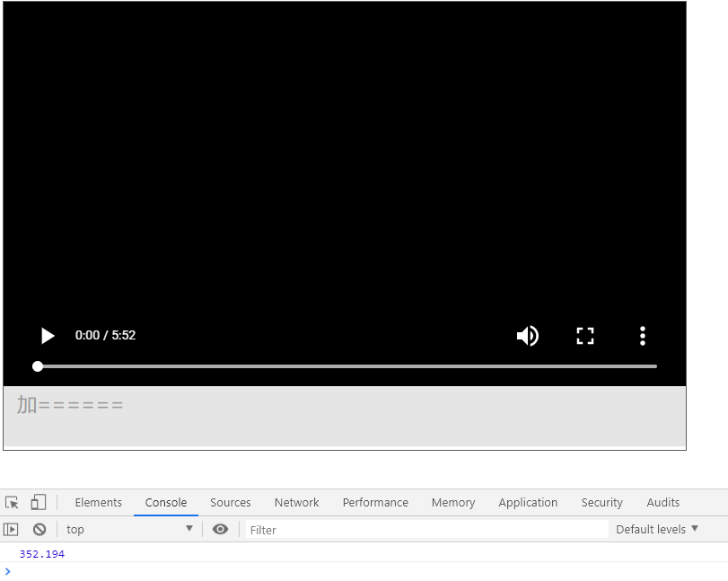Viewport: 728px width, 581px height.
Task: Toggle the device toolbar in DevTools
Action: (x=37, y=502)
